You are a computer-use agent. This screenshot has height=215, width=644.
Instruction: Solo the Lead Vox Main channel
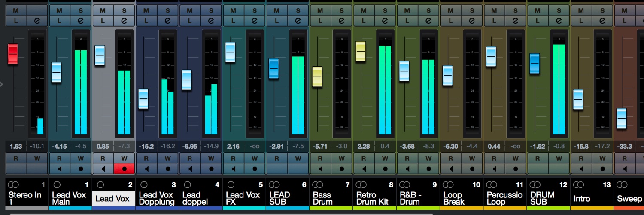point(81,10)
